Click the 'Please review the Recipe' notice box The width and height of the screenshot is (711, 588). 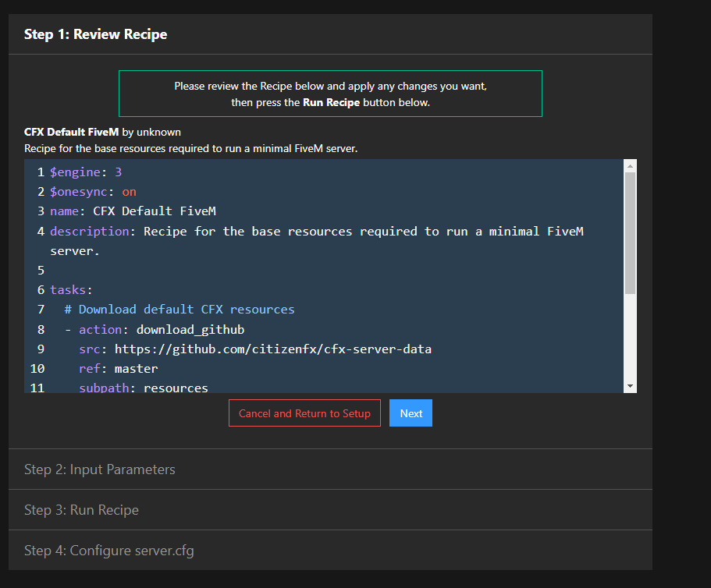coord(330,94)
